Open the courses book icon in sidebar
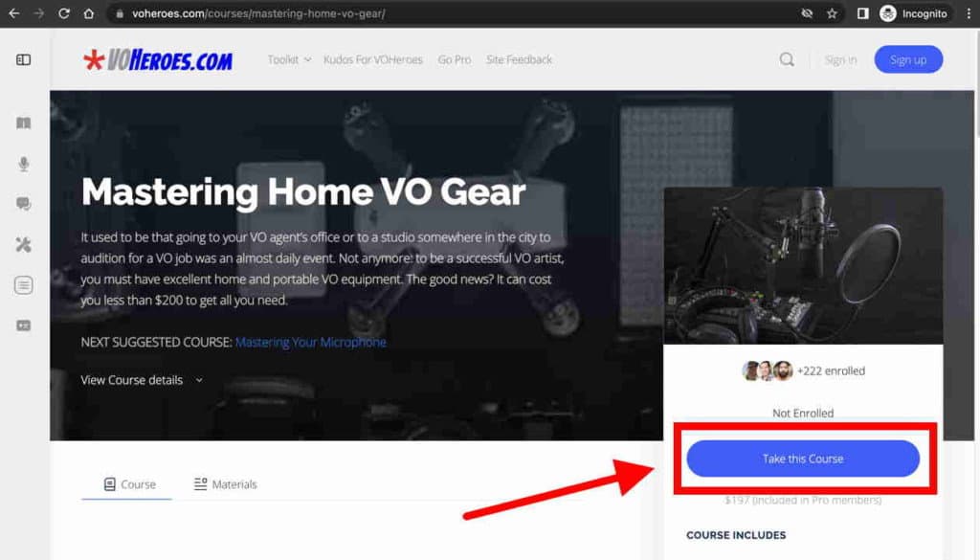The image size is (980, 560). [23, 123]
